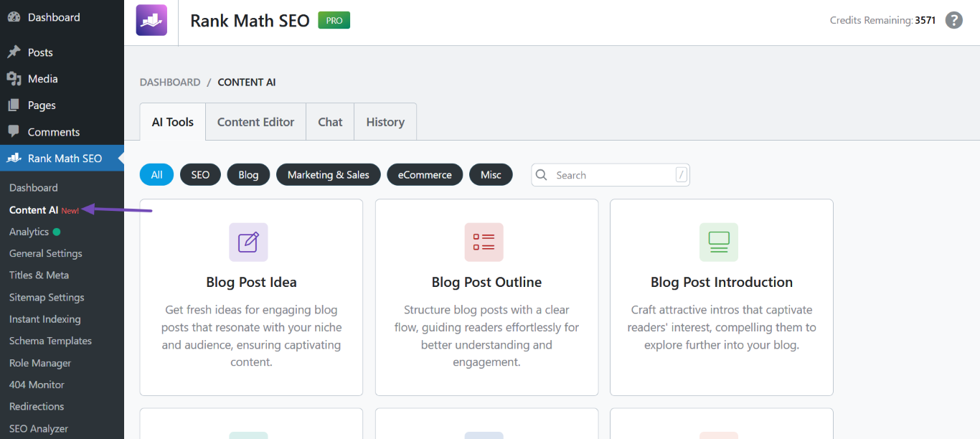This screenshot has height=439, width=980.
Task: Open the Chat tab
Action: tap(330, 122)
